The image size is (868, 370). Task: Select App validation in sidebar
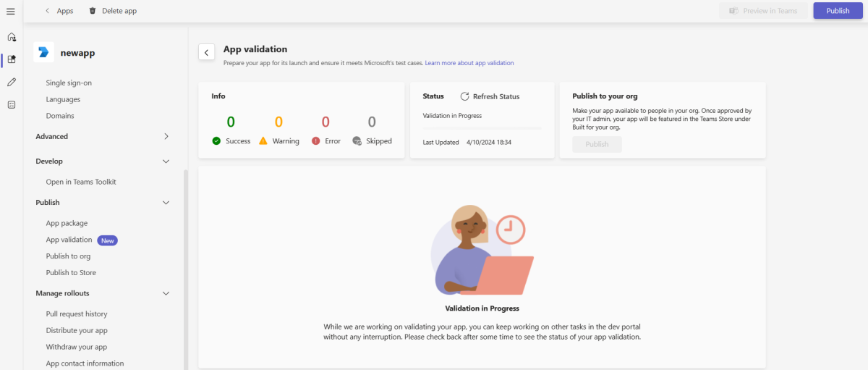coord(69,240)
